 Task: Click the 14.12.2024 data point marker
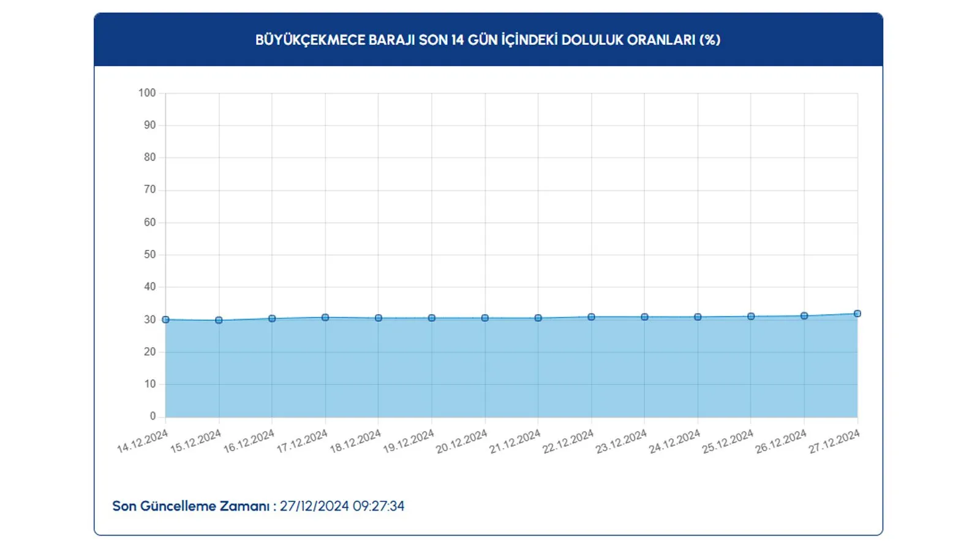[x=165, y=320]
